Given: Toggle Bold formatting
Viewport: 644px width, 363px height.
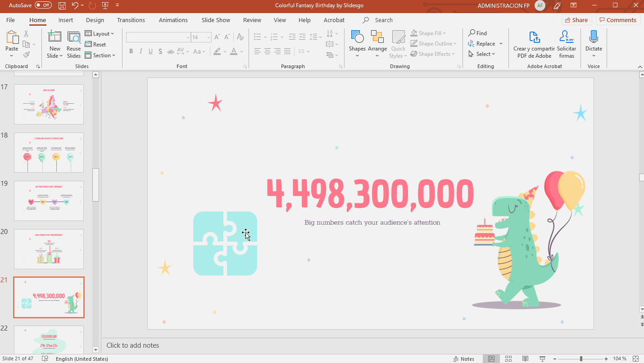Looking at the screenshot, I should [131, 51].
